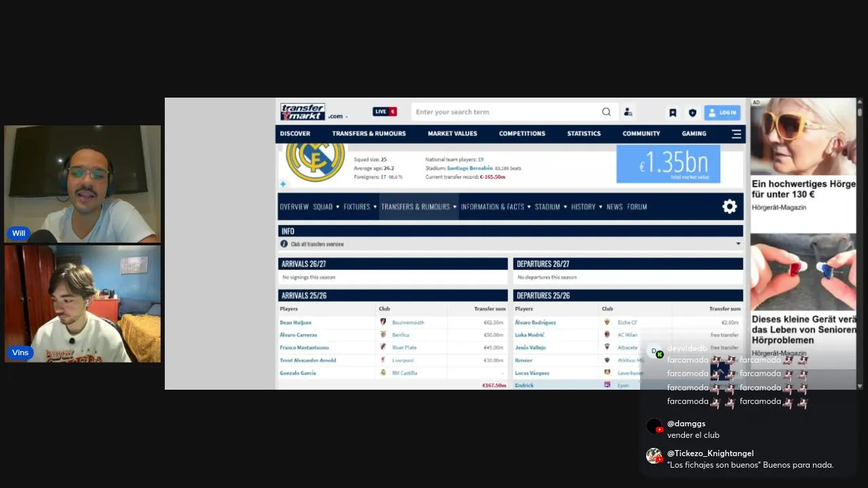Click the search magnifier icon
Image resolution: width=868 pixels, height=488 pixels.
(x=606, y=112)
